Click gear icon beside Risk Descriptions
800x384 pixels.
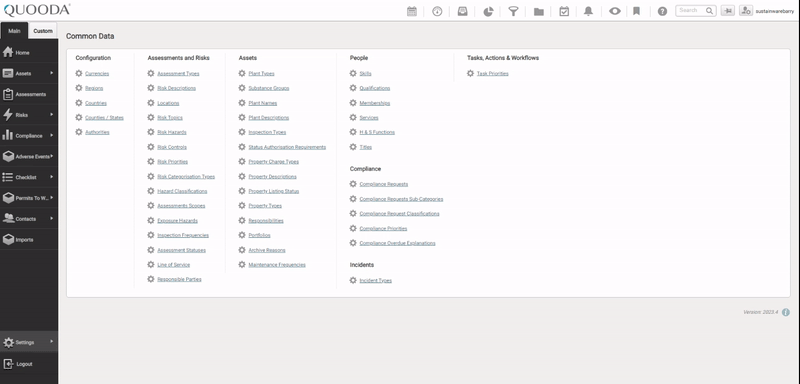pyautogui.click(x=151, y=88)
